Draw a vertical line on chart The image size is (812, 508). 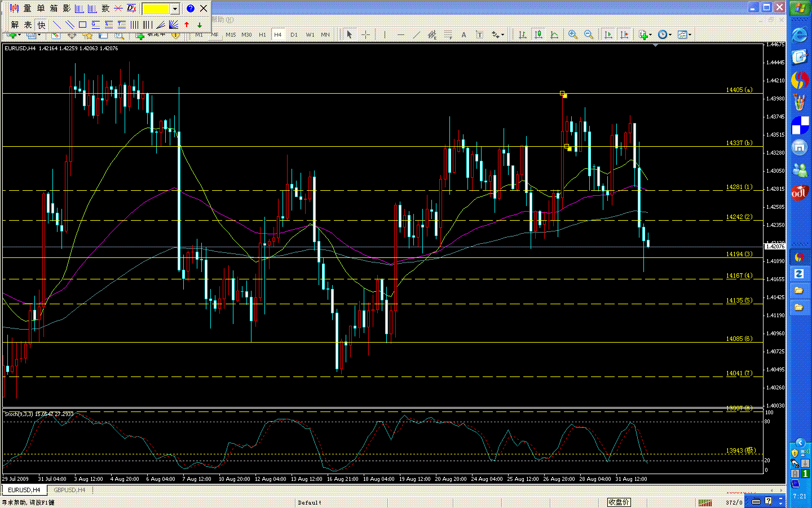pyautogui.click(x=385, y=34)
